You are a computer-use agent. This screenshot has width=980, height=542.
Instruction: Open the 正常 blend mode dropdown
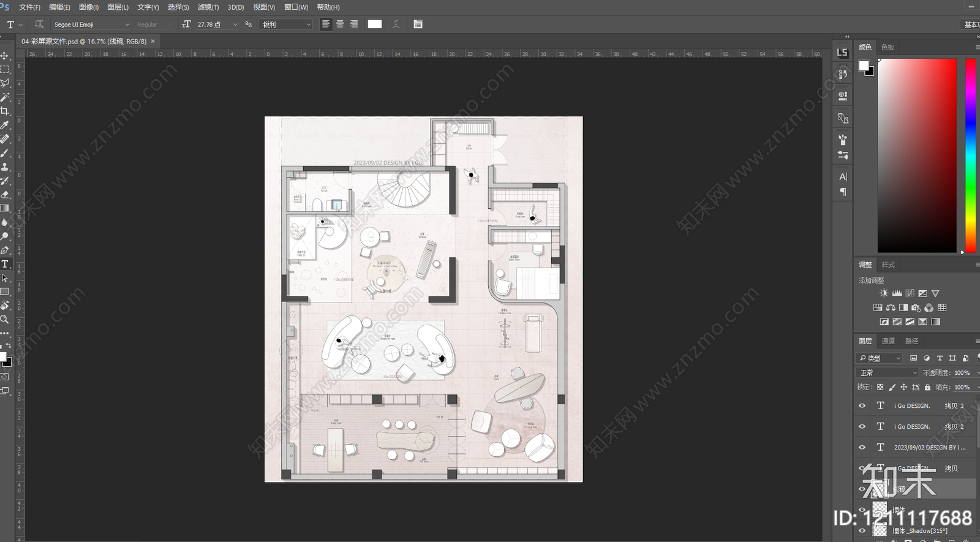888,372
